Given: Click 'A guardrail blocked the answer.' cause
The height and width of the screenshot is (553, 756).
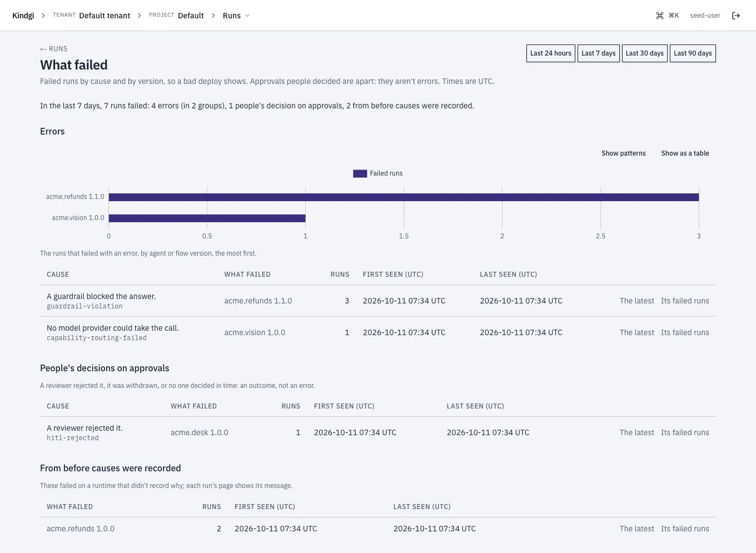Looking at the screenshot, I should click(101, 296).
